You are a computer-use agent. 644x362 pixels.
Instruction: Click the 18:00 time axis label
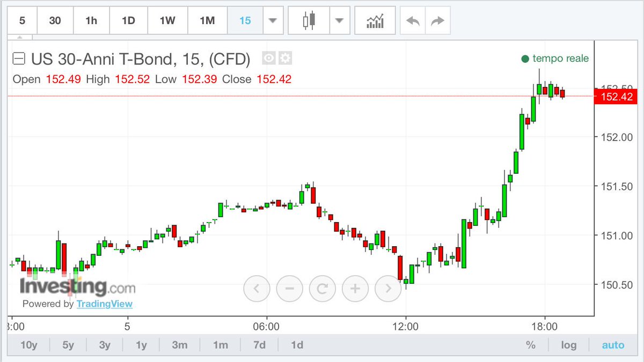tap(545, 326)
